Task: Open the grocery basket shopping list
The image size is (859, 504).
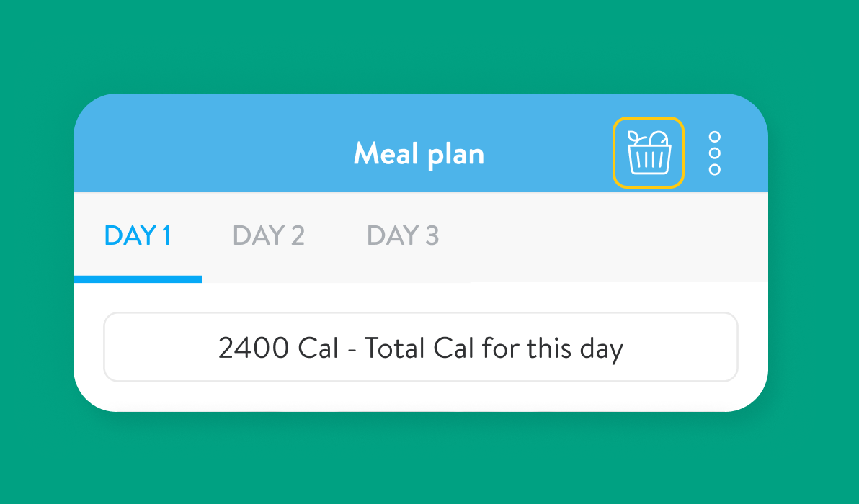Action: pos(649,153)
